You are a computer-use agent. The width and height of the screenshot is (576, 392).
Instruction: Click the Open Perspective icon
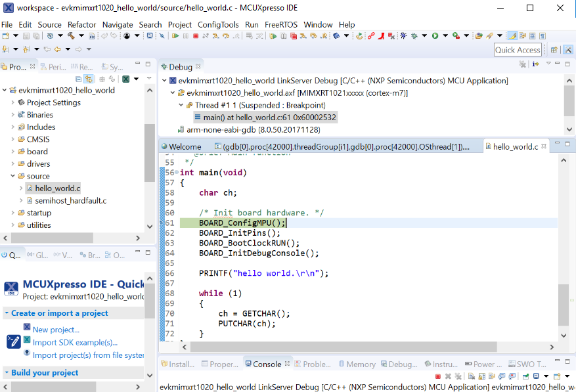(x=554, y=50)
